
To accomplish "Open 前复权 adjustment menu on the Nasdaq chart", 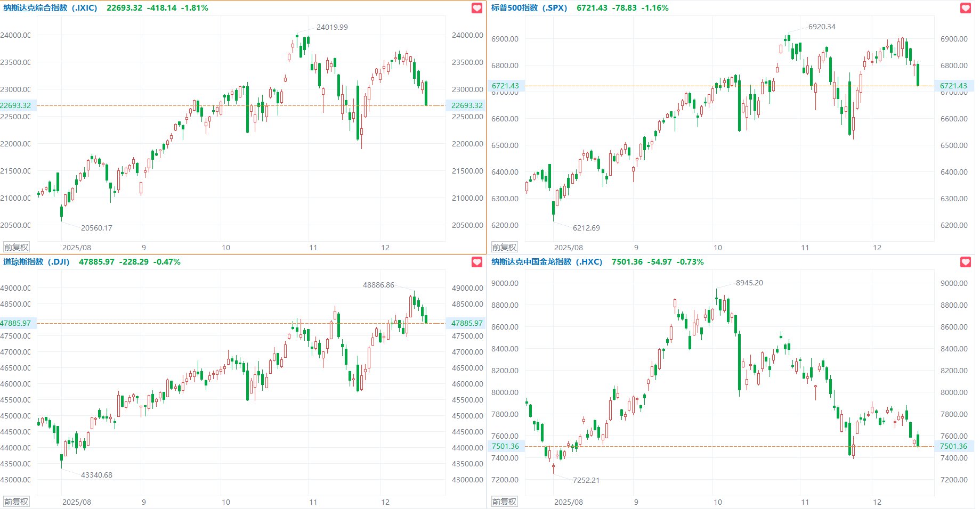I will coord(16,248).
